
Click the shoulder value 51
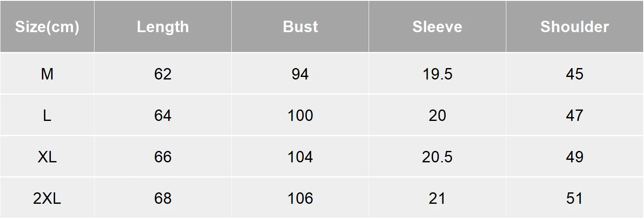click(x=575, y=198)
